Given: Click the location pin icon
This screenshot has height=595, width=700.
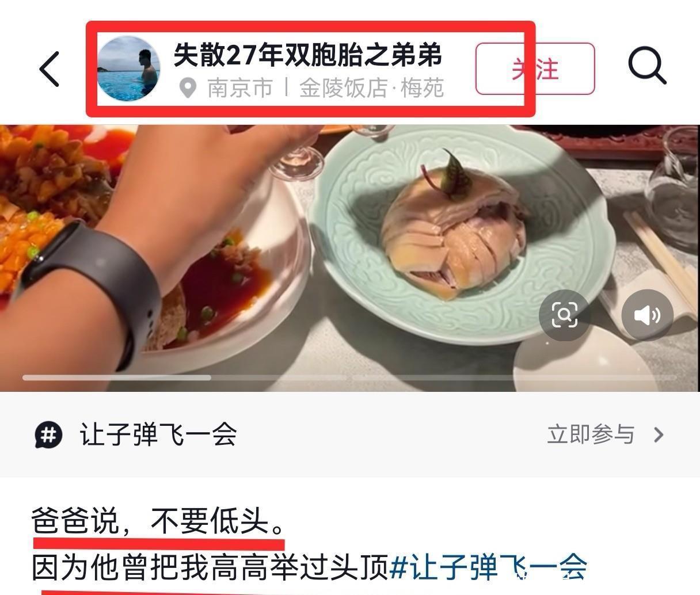Looking at the screenshot, I should click(x=187, y=89).
